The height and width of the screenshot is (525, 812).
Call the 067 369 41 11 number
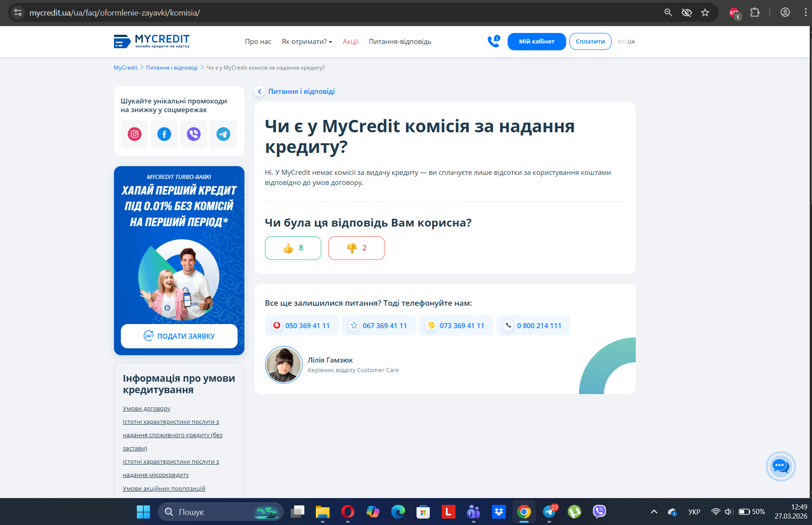pos(379,325)
